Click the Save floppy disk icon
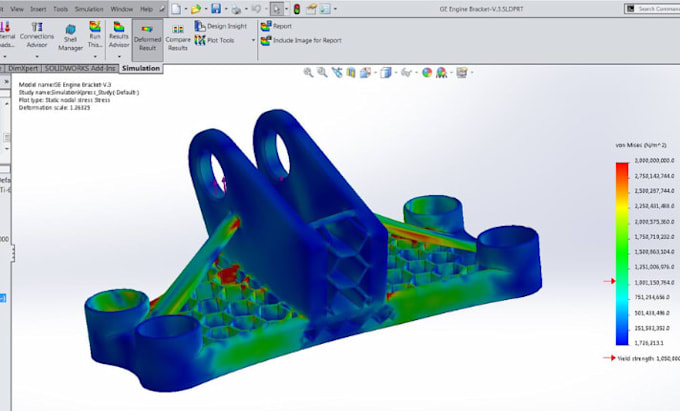Image resolution: width=680 pixels, height=411 pixels. (x=216, y=9)
